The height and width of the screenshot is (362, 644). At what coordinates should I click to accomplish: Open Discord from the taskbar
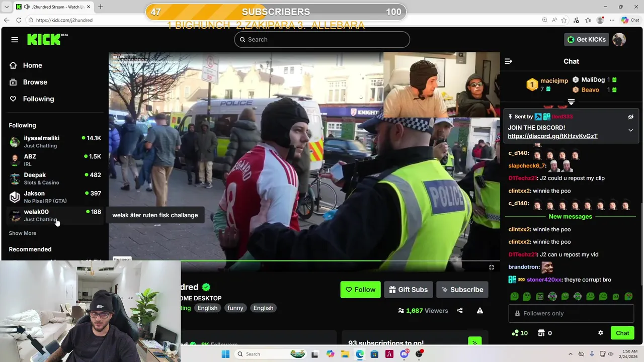tap(404, 354)
